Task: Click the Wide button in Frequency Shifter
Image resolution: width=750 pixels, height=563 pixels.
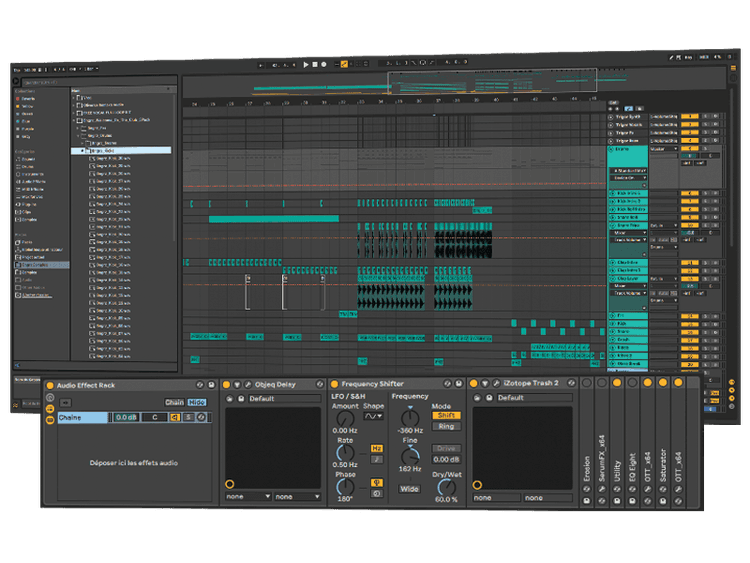Action: click(410, 489)
